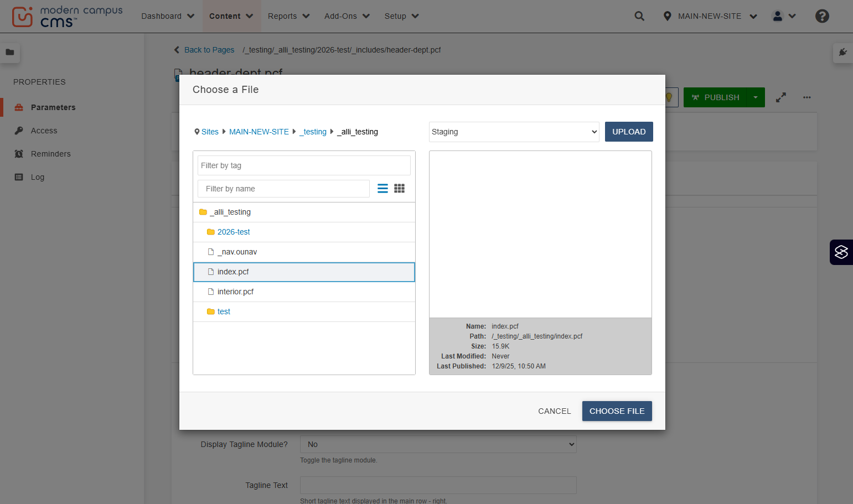The image size is (853, 504).
Task: Click the Reminders alarm icon
Action: (19, 154)
